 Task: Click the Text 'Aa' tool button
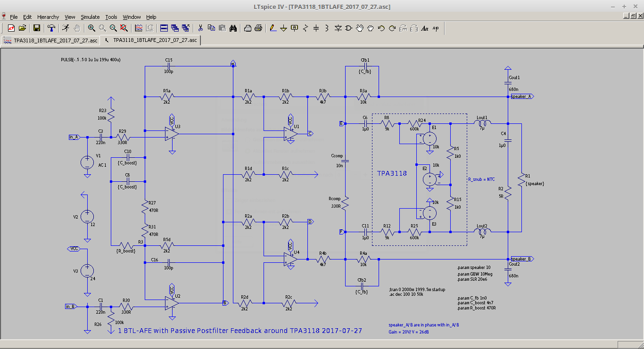[424, 28]
